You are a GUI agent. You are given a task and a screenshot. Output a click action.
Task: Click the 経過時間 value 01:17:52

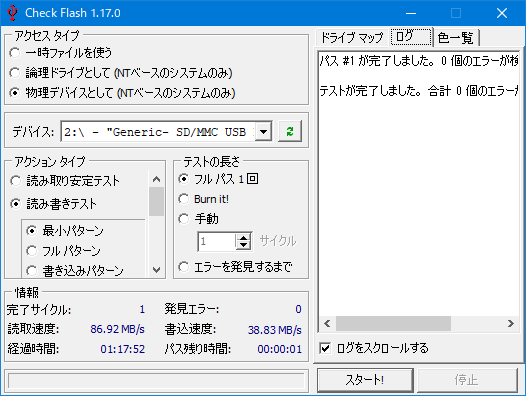123,349
